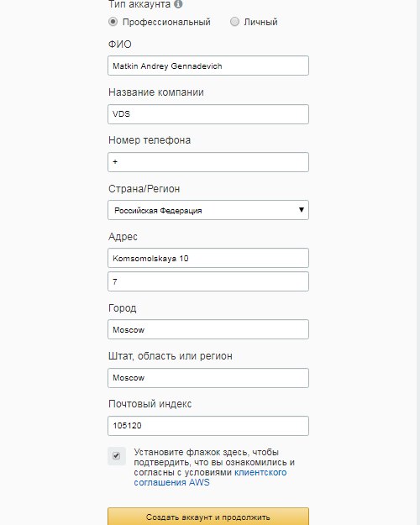
Task: Click the соглашения AWS link text
Action: click(172, 482)
